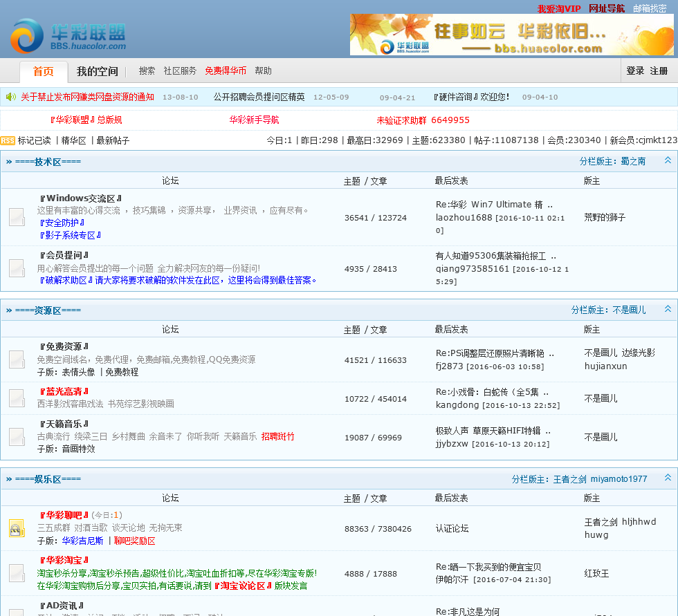Open category moderator 蜀之南 profile
This screenshot has width=678, height=616.
633,161
